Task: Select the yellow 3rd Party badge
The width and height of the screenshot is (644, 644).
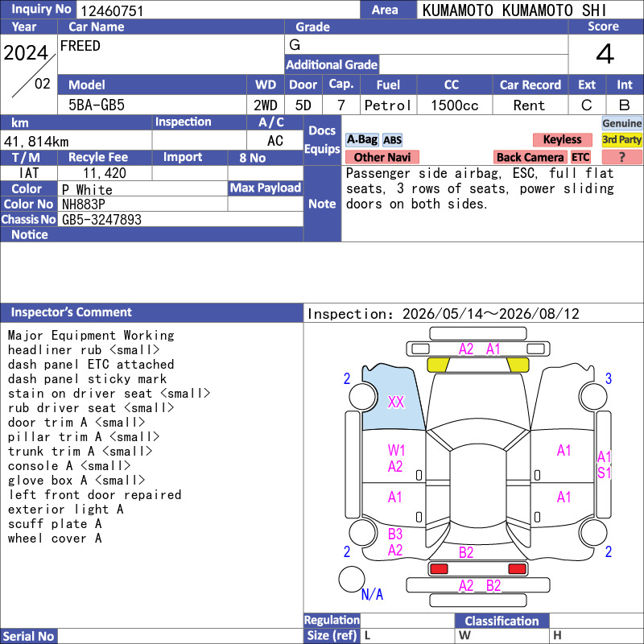Action: tap(621, 139)
